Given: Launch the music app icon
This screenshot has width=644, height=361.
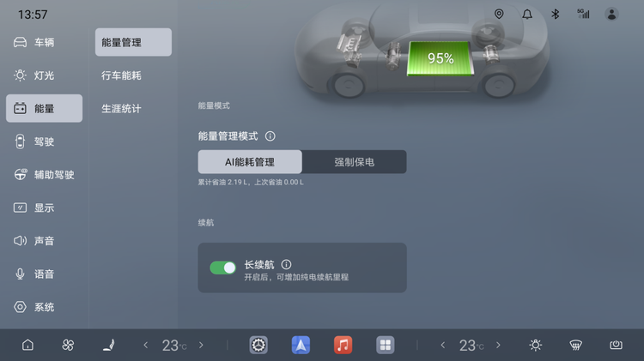Looking at the screenshot, I should tap(343, 345).
